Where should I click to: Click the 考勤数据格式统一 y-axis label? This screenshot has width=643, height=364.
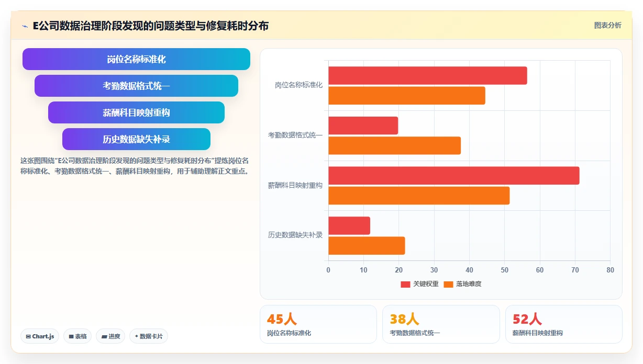pyautogui.click(x=295, y=135)
